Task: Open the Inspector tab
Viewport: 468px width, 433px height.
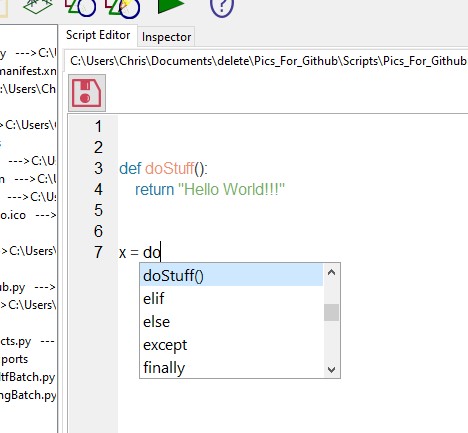Action: pyautogui.click(x=166, y=37)
